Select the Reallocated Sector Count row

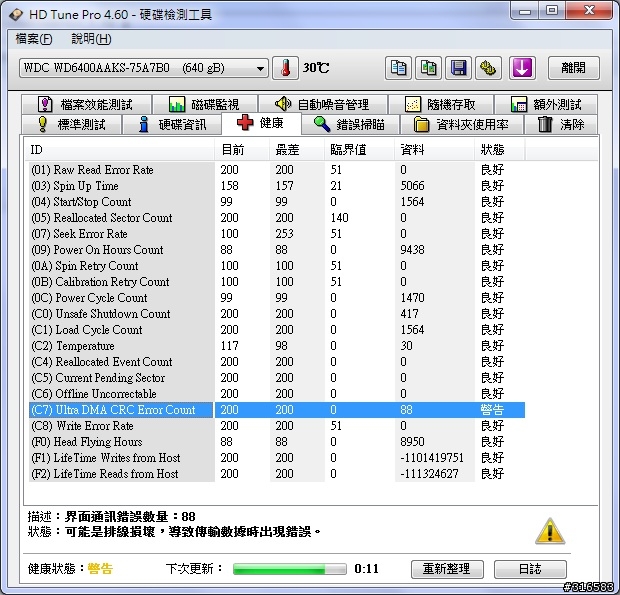[277, 218]
